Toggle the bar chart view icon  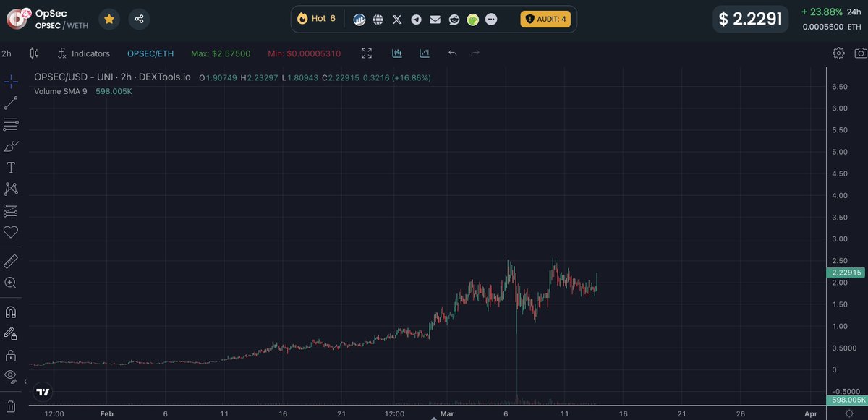(x=424, y=53)
